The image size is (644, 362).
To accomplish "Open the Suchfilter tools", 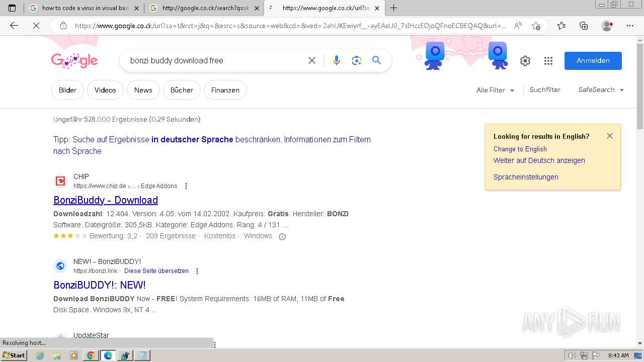I will (x=545, y=89).
